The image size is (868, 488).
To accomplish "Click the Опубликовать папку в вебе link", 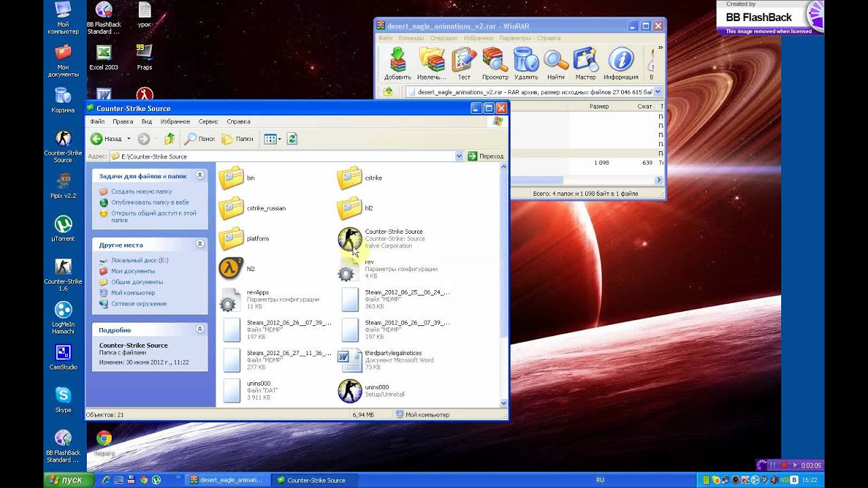I will 150,203.
